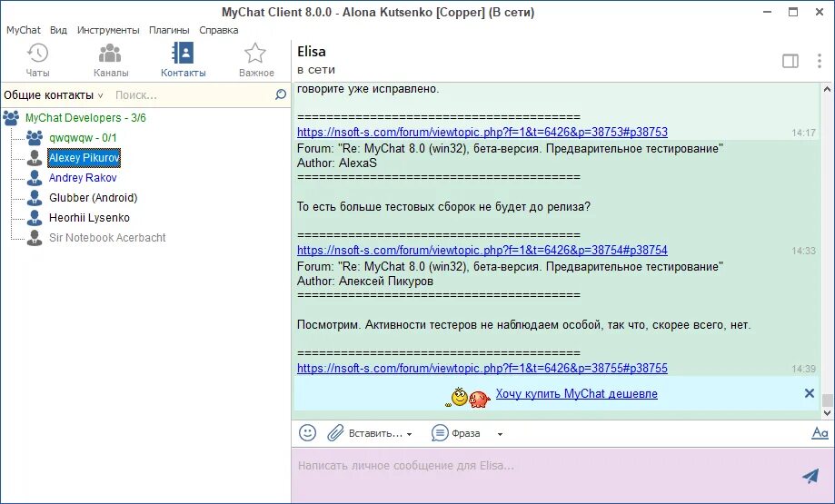Select contact Sir Notebook Acerbacht

point(107,237)
